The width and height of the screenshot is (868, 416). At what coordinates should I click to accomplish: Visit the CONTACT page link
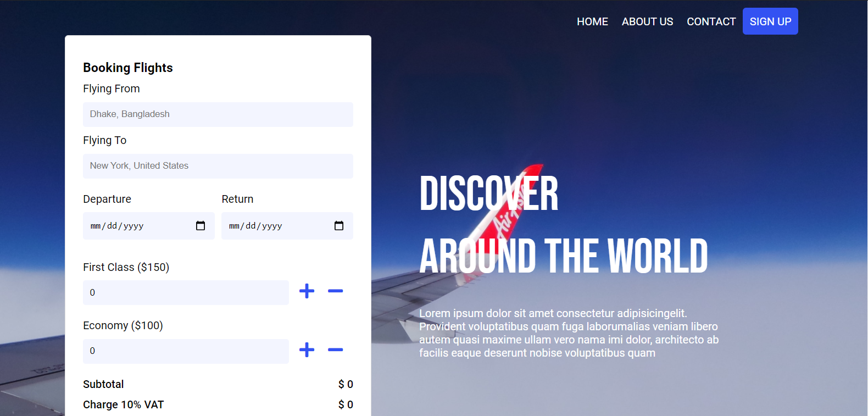click(x=711, y=21)
